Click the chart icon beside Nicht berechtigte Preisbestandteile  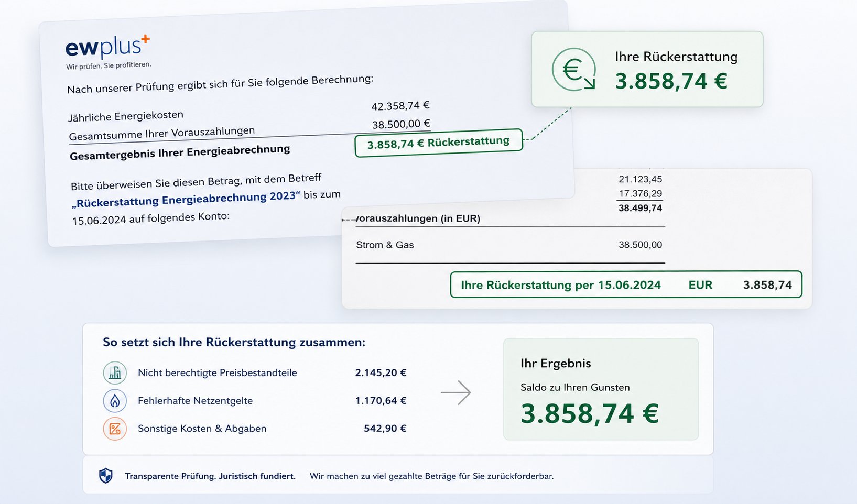coord(115,373)
